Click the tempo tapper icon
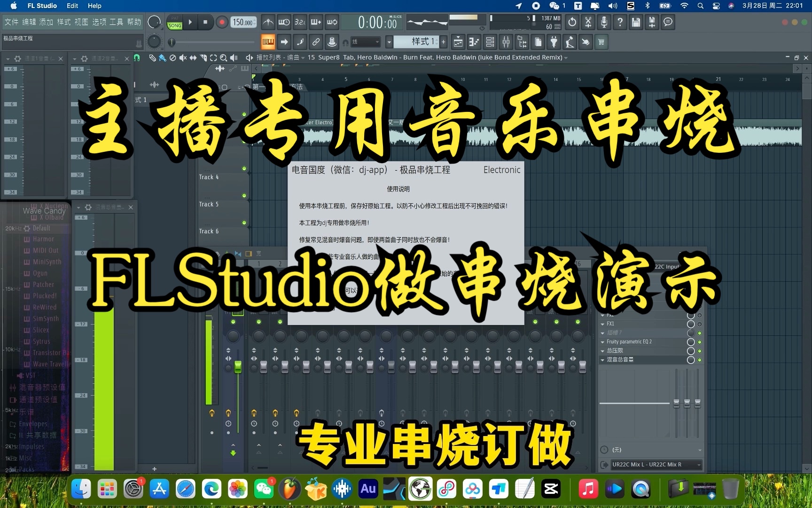812x508 pixels. coord(570,42)
